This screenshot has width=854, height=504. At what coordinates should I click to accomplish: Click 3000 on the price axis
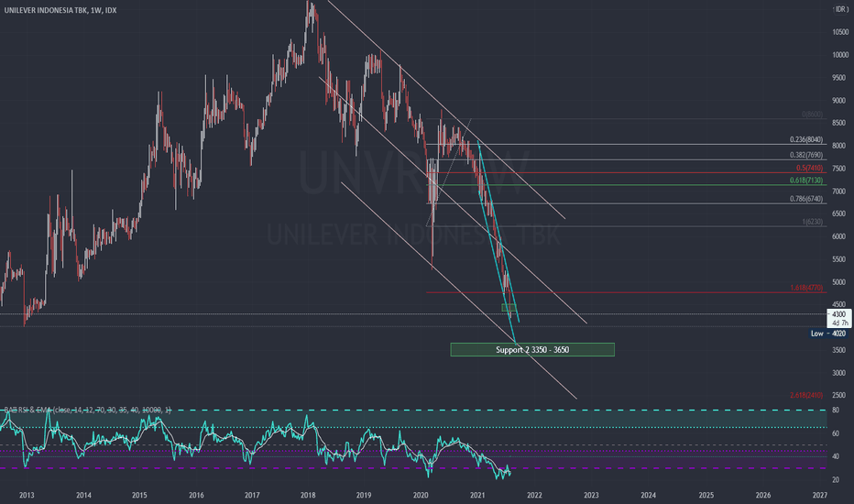click(838, 373)
